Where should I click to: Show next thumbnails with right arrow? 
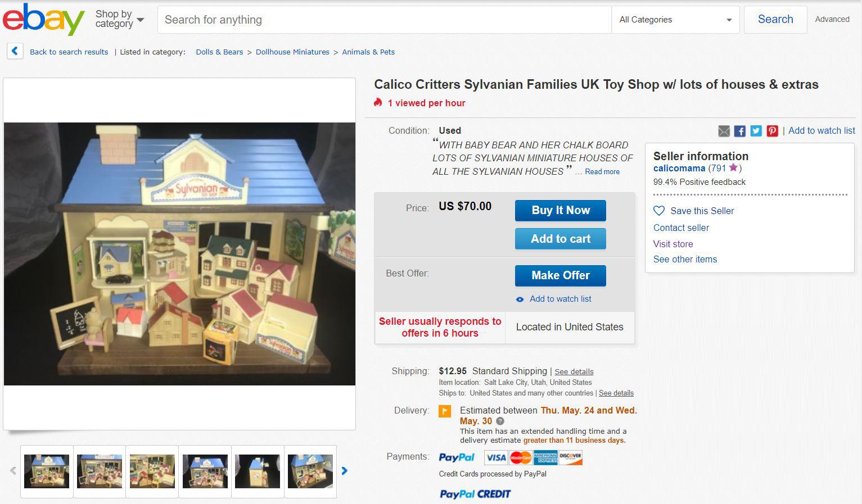point(345,471)
